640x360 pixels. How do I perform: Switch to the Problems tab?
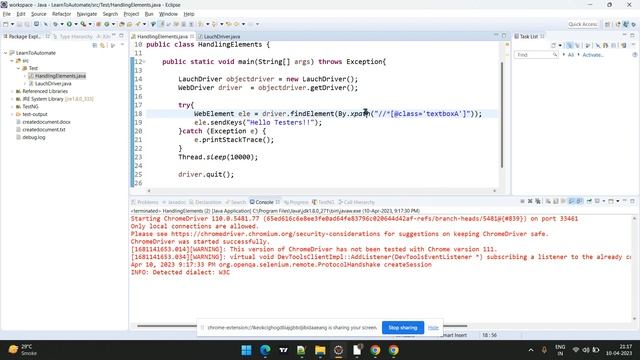[x=145, y=202]
